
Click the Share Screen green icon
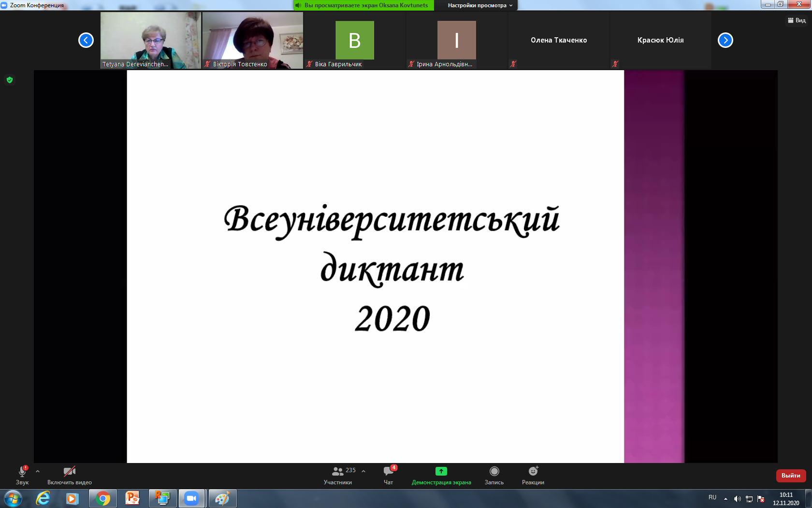pos(441,471)
